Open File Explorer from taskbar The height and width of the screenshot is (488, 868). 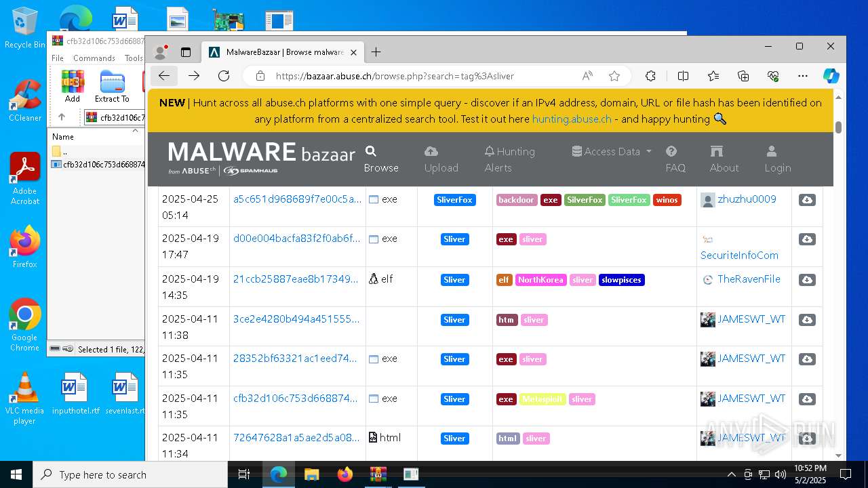(311, 474)
